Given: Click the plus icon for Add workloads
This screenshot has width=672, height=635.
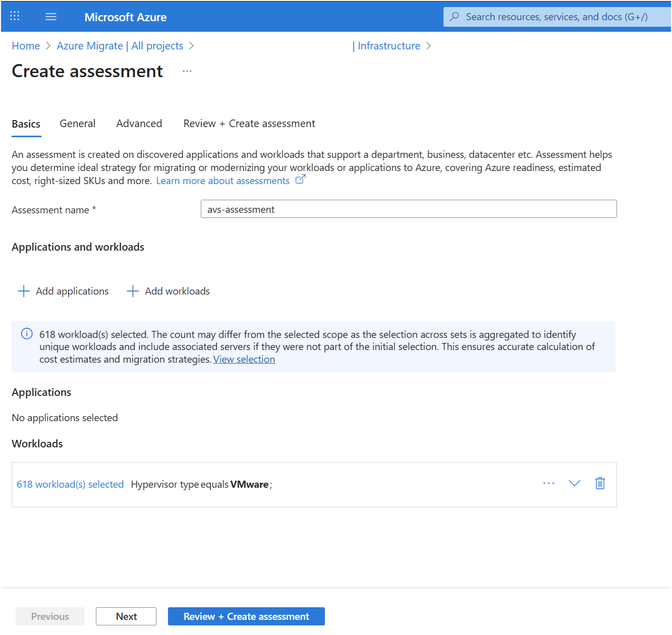Looking at the screenshot, I should (x=133, y=291).
